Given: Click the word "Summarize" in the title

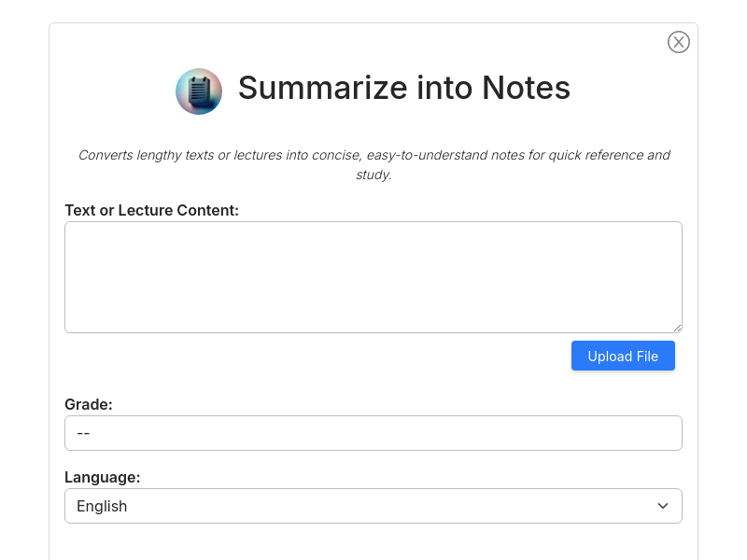Looking at the screenshot, I should pos(323,88).
